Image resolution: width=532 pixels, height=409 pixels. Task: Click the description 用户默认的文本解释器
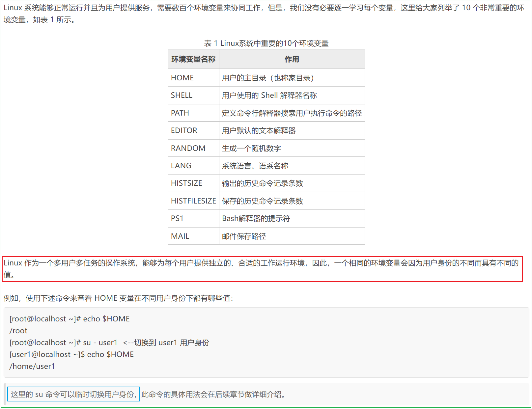tap(292, 130)
